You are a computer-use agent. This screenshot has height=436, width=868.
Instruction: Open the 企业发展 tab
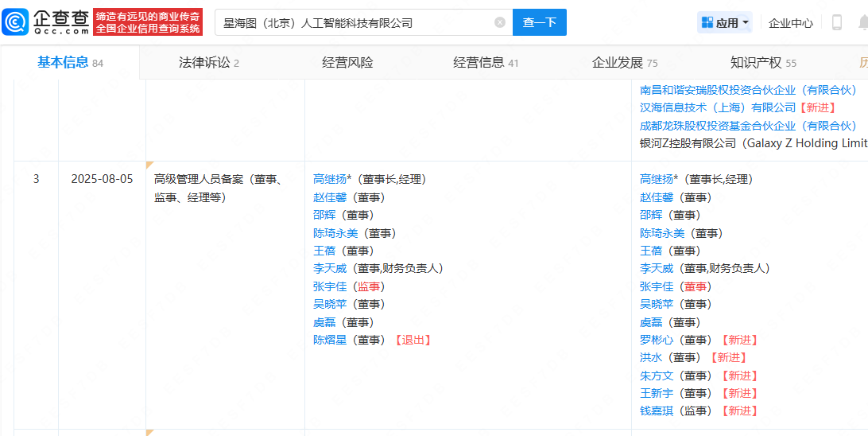[625, 63]
